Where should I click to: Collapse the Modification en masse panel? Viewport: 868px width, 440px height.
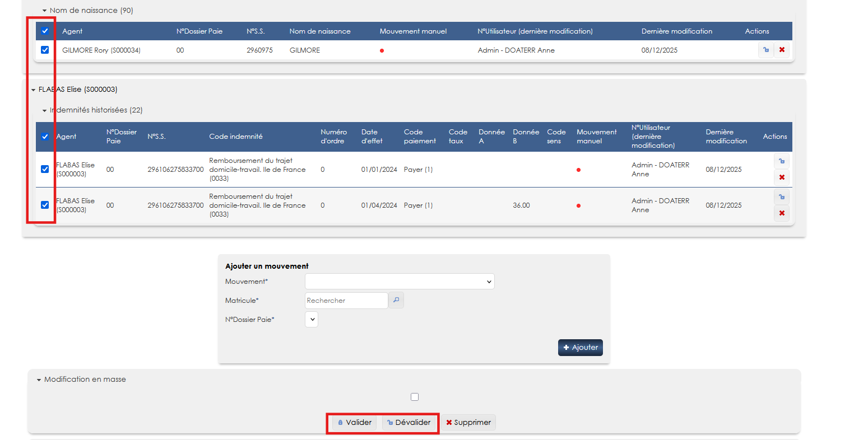click(x=39, y=380)
